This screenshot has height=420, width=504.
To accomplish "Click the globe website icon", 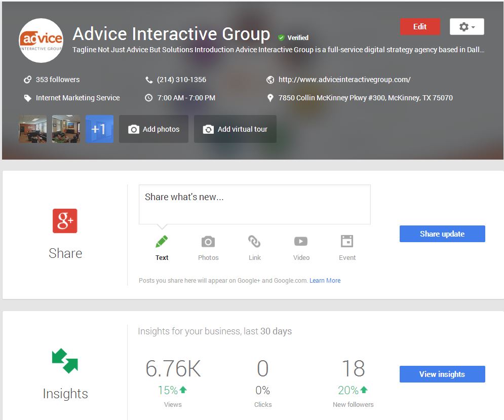I will [x=270, y=80].
